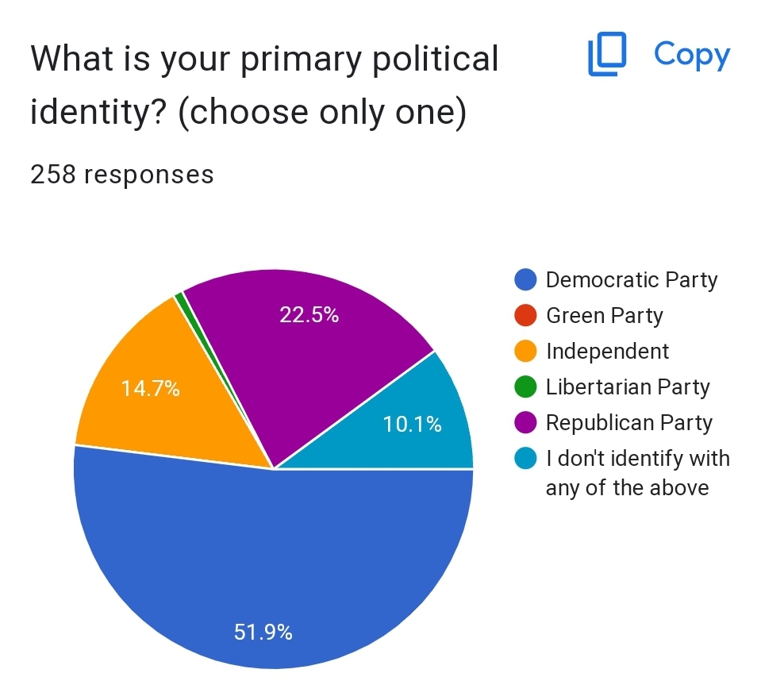Click the "258 responses" text

(x=122, y=175)
